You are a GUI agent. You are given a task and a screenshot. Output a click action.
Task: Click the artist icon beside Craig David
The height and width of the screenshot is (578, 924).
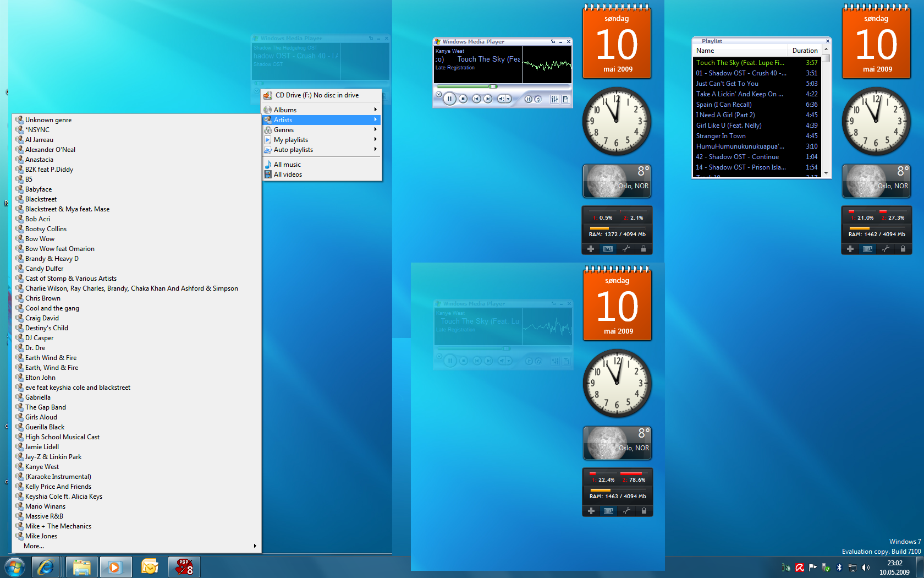(x=19, y=318)
